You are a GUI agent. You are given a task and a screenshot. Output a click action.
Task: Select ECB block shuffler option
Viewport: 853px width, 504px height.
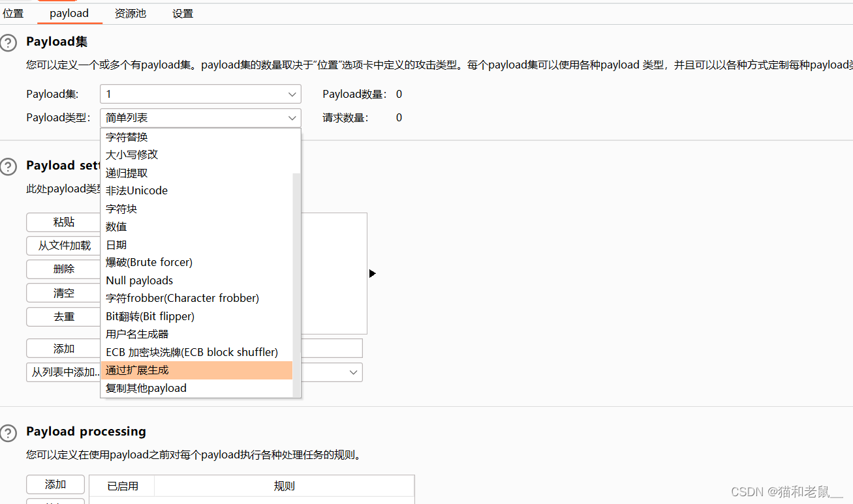196,352
